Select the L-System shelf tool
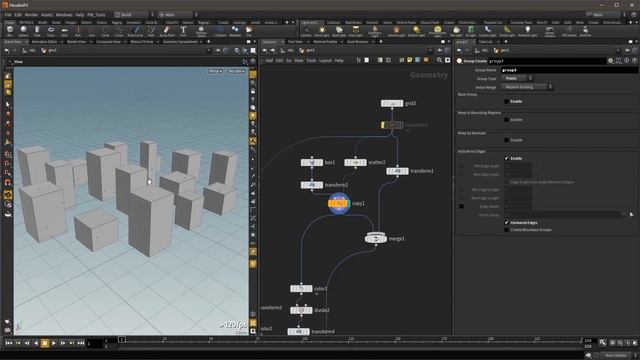The image size is (640, 360). pos(220,31)
